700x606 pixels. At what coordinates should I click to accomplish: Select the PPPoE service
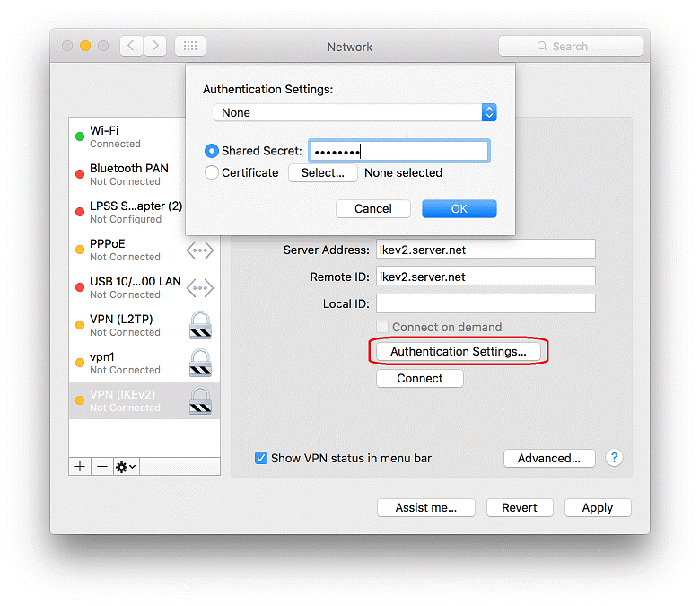(x=144, y=250)
